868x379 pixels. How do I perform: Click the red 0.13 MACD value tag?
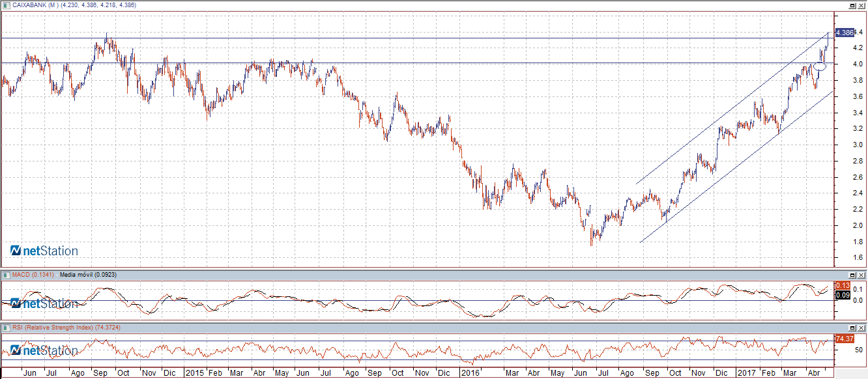[x=842, y=287]
